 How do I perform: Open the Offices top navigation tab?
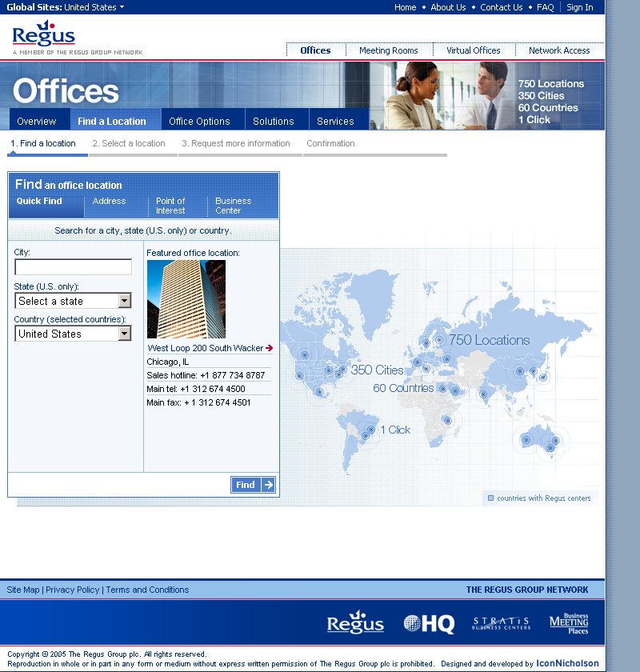pyautogui.click(x=315, y=50)
